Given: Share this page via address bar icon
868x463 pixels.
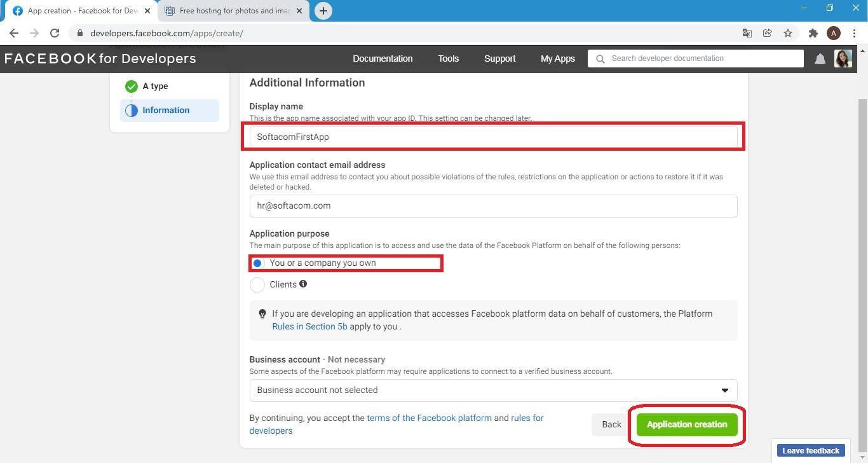Looking at the screenshot, I should point(768,33).
